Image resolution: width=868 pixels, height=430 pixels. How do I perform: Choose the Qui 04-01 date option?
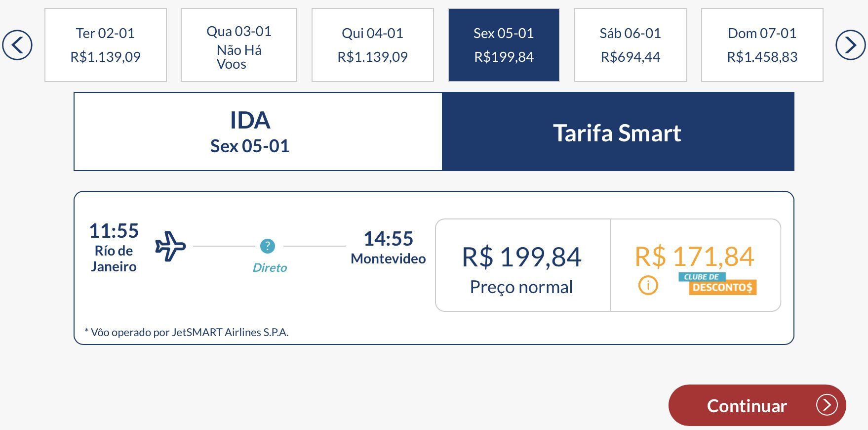pos(373,45)
